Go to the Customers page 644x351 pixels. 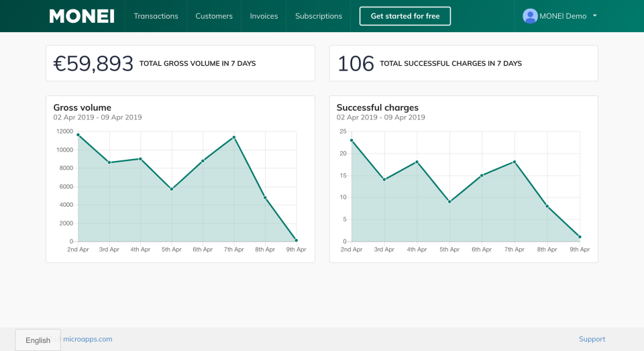click(214, 16)
